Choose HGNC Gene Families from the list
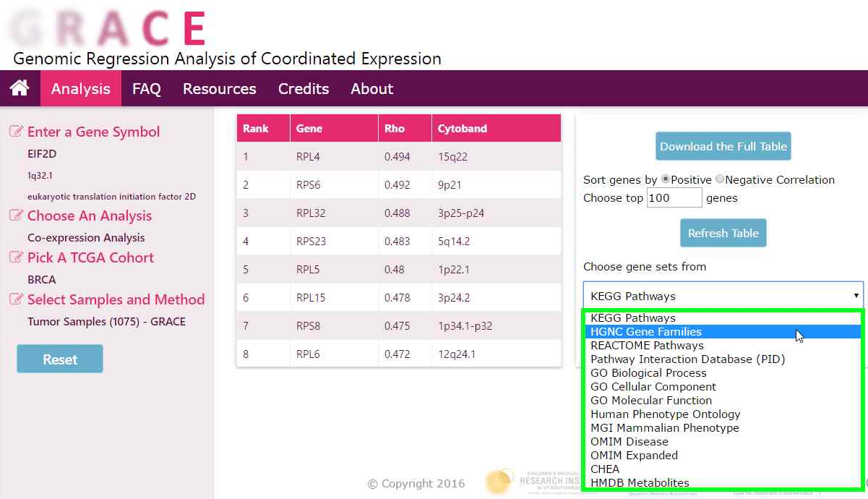 (646, 332)
